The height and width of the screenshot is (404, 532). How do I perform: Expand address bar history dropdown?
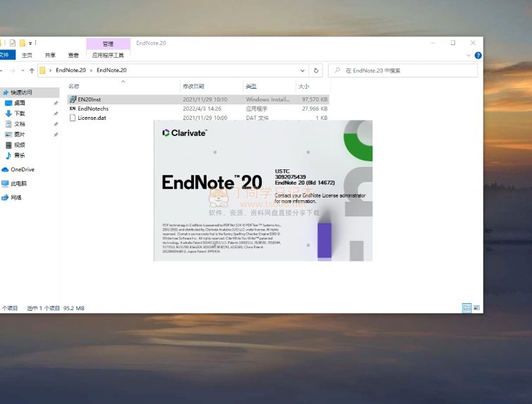302,71
